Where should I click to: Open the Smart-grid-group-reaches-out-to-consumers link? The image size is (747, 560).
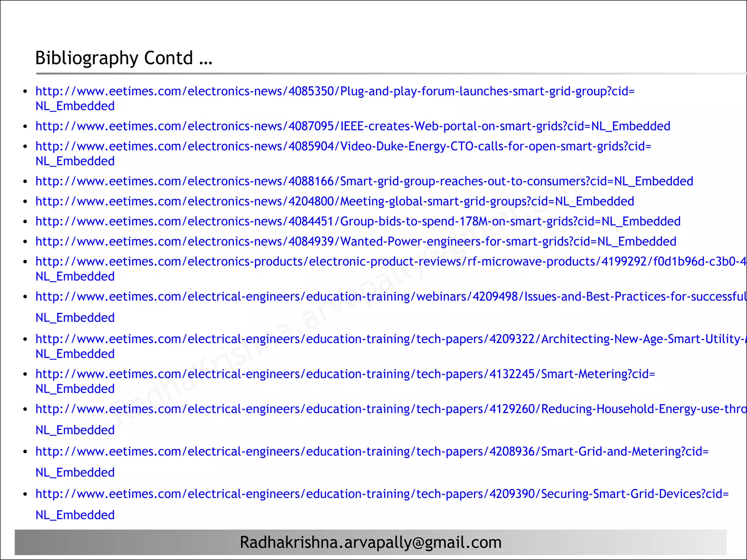coord(364,181)
